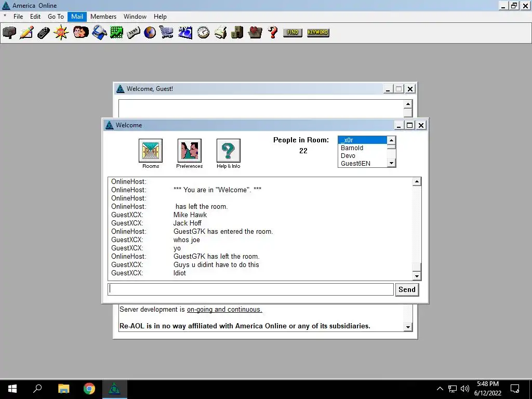The image size is (532, 399).
Task: Open People Connection faces icon
Action: [81, 33]
